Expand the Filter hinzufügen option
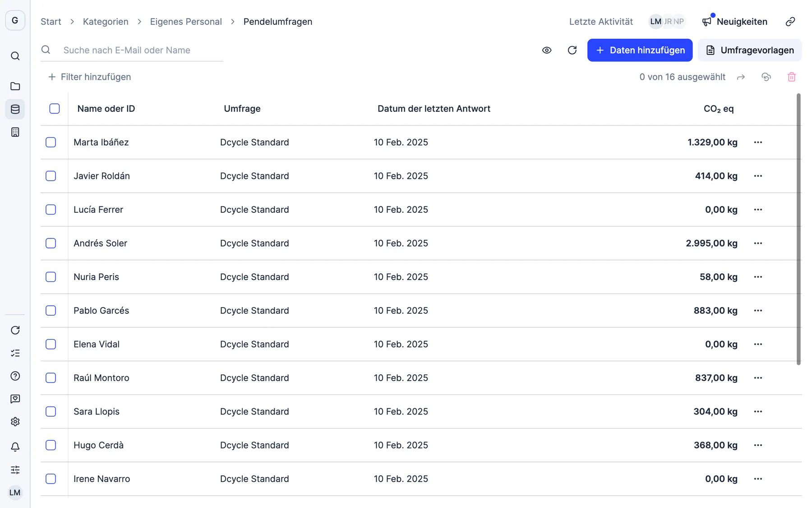This screenshot has height=508, width=812. point(89,77)
